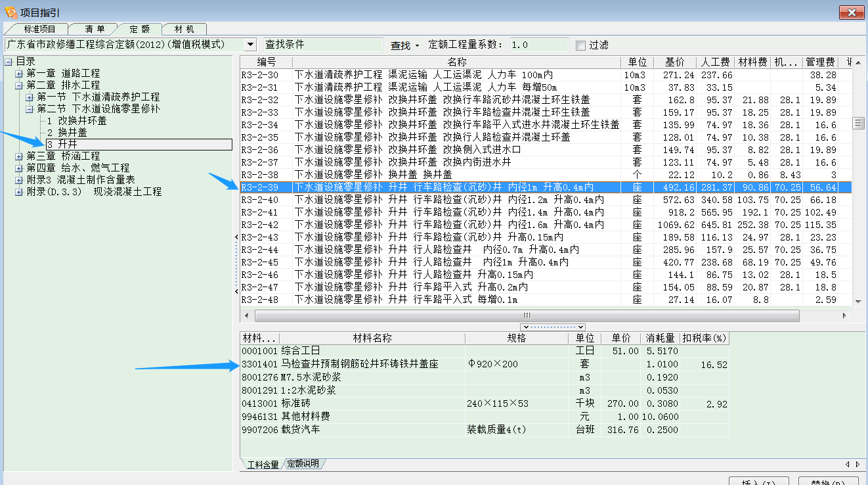
Task: Click the 项目指引 title bar icon
Action: [11, 12]
